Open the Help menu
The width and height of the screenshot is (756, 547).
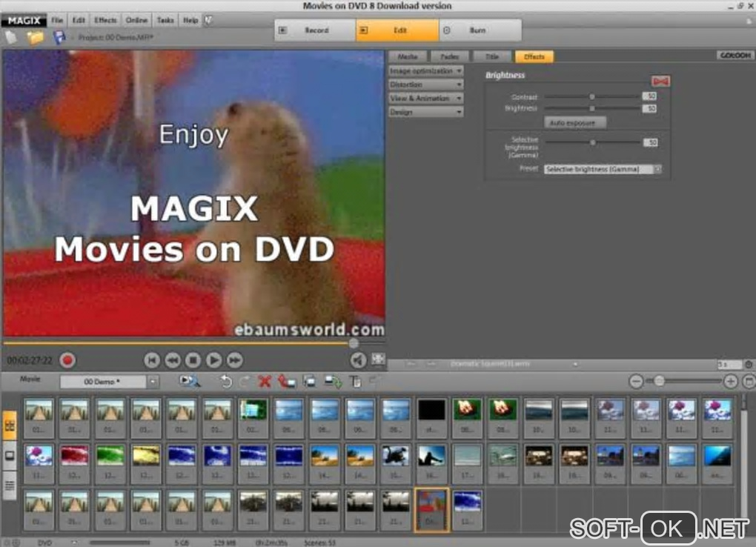pyautogui.click(x=190, y=20)
